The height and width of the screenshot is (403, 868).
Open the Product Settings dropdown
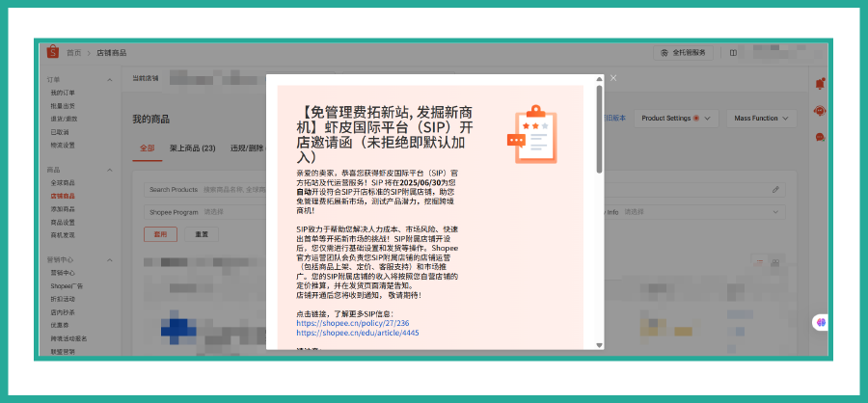[x=676, y=119]
